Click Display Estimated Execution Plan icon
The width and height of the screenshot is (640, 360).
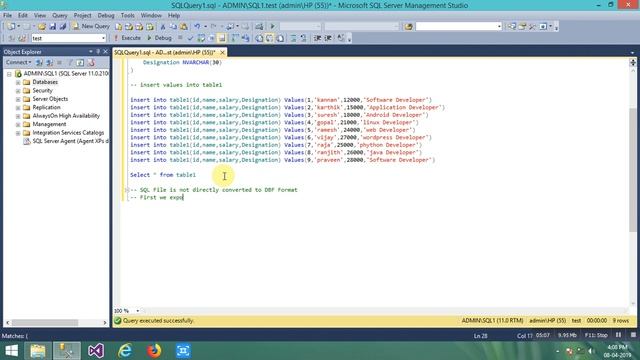click(x=201, y=38)
